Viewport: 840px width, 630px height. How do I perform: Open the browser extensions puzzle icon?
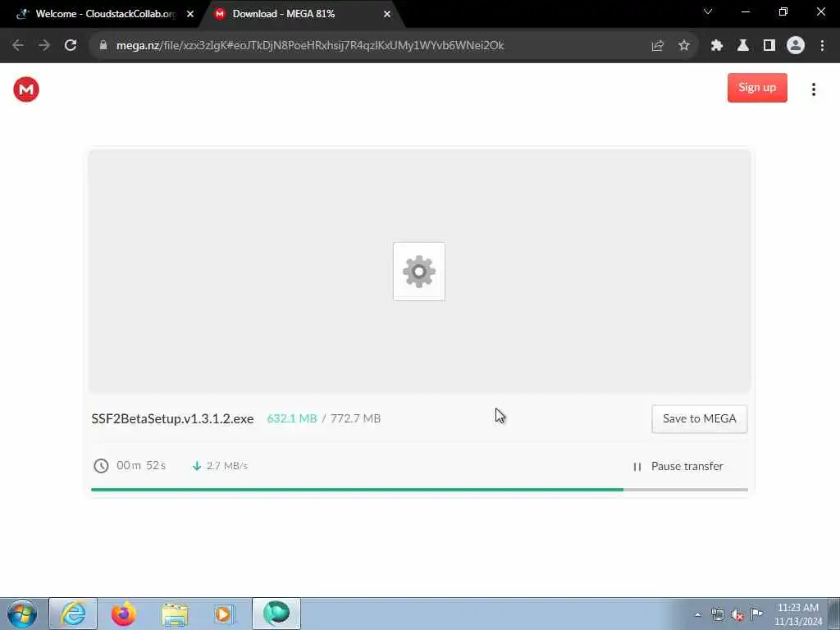click(716, 46)
